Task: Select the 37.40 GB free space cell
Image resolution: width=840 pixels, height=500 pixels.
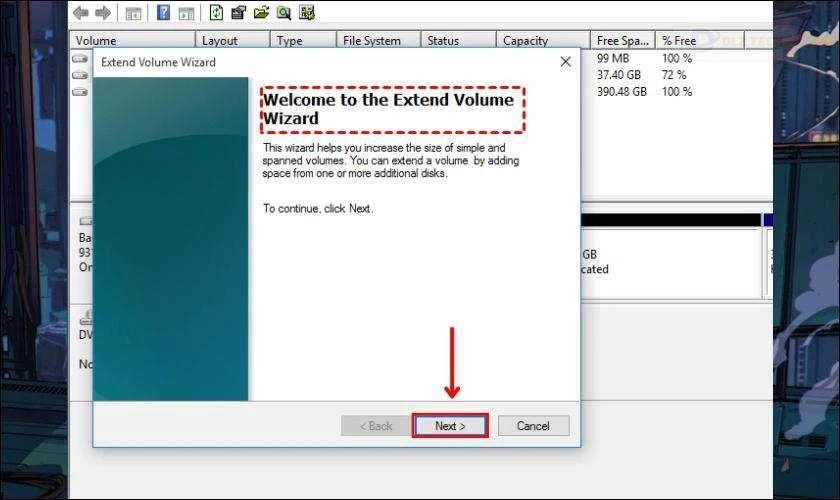Action: click(619, 74)
